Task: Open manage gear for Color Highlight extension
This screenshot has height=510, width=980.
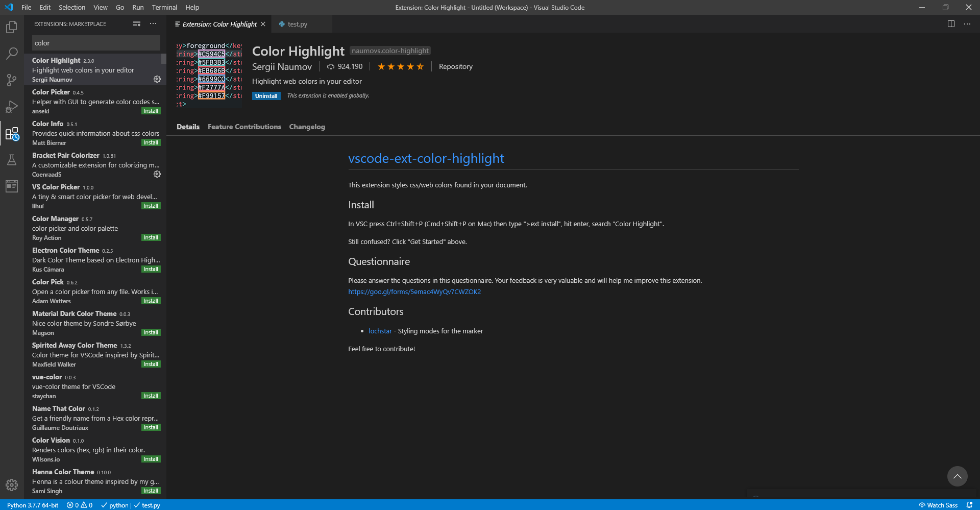Action: coord(157,79)
